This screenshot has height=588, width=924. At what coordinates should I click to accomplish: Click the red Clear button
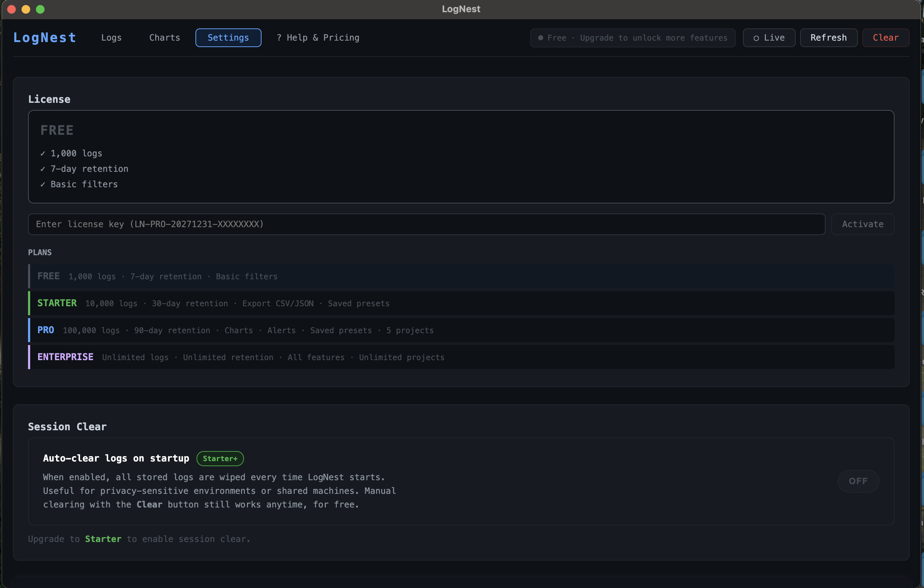pos(886,38)
